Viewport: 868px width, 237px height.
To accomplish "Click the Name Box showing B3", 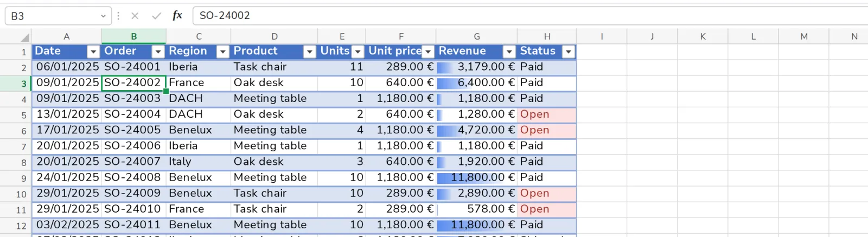I will pyautogui.click(x=52, y=16).
